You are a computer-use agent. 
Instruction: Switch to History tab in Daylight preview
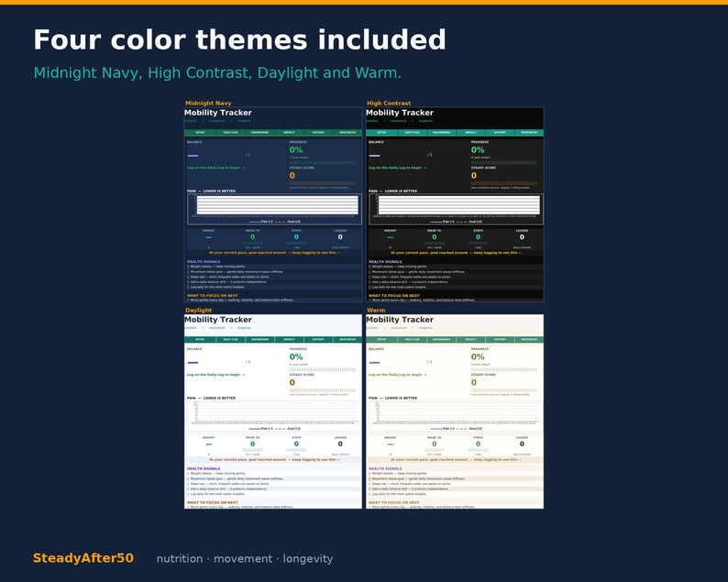pos(318,339)
